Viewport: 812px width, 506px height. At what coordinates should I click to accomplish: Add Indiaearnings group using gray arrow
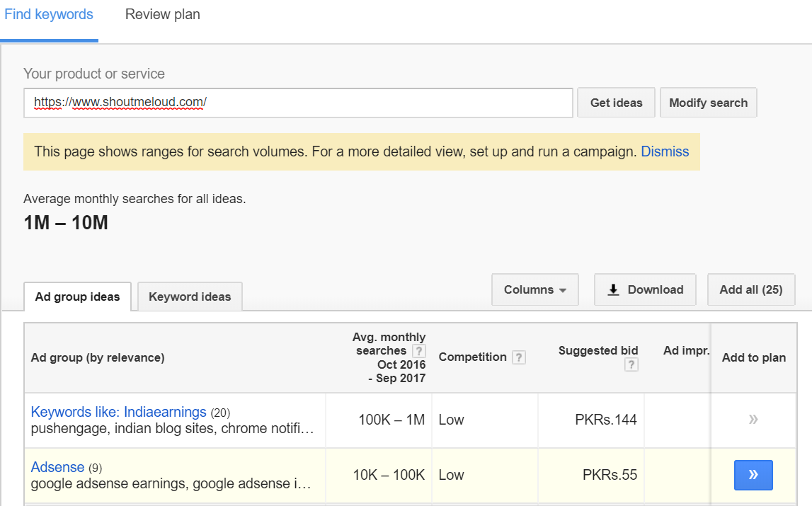(753, 419)
